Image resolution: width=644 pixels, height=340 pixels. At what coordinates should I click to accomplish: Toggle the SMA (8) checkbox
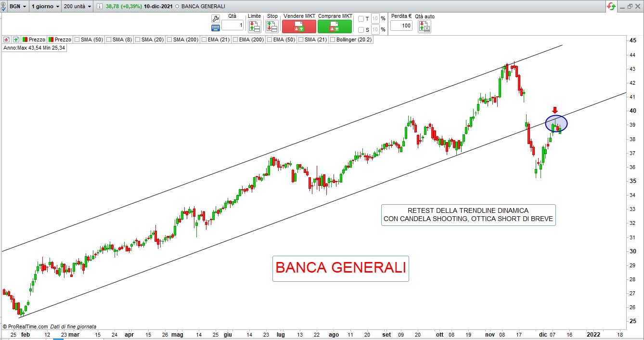point(109,39)
